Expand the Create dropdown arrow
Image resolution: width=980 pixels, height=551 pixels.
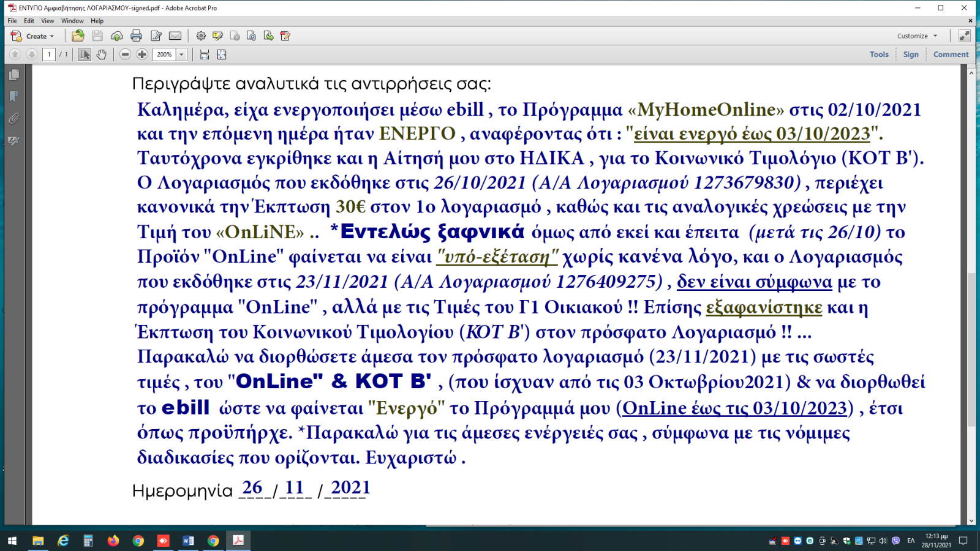[52, 36]
